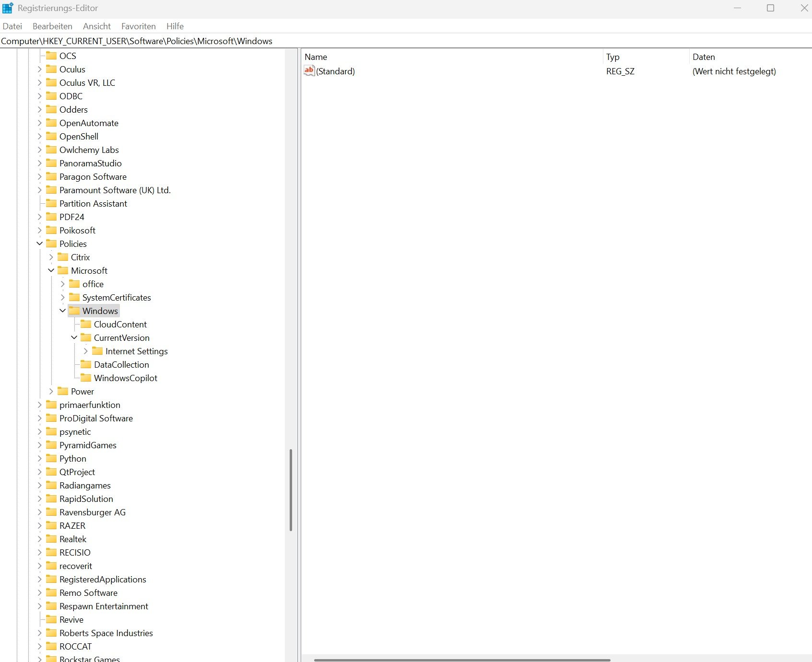Click the Registrierungs-Editor app icon in title bar
812x662 pixels.
(x=8, y=8)
